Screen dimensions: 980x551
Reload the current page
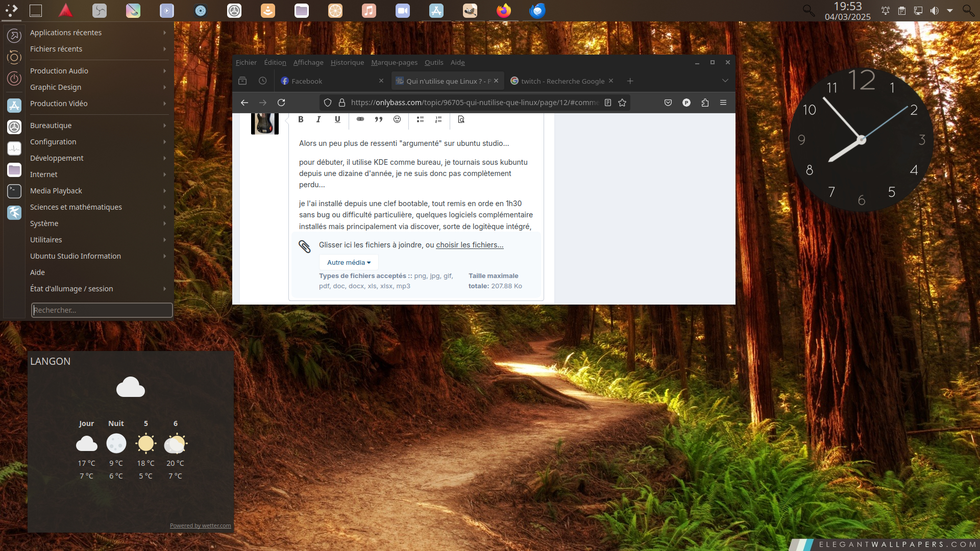[281, 103]
